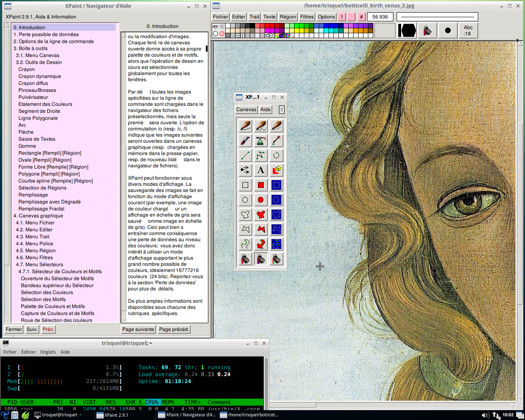Select the fractal fill bucket tool

tap(276, 259)
